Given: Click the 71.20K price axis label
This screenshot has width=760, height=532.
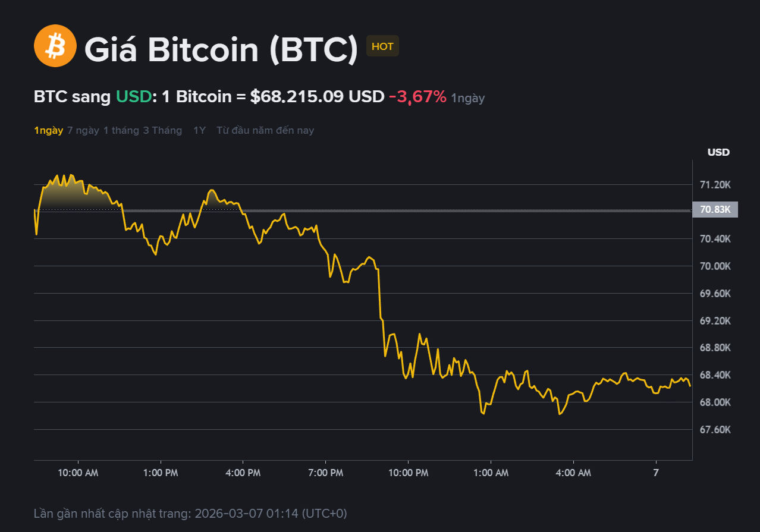Looking at the screenshot, I should [715, 185].
